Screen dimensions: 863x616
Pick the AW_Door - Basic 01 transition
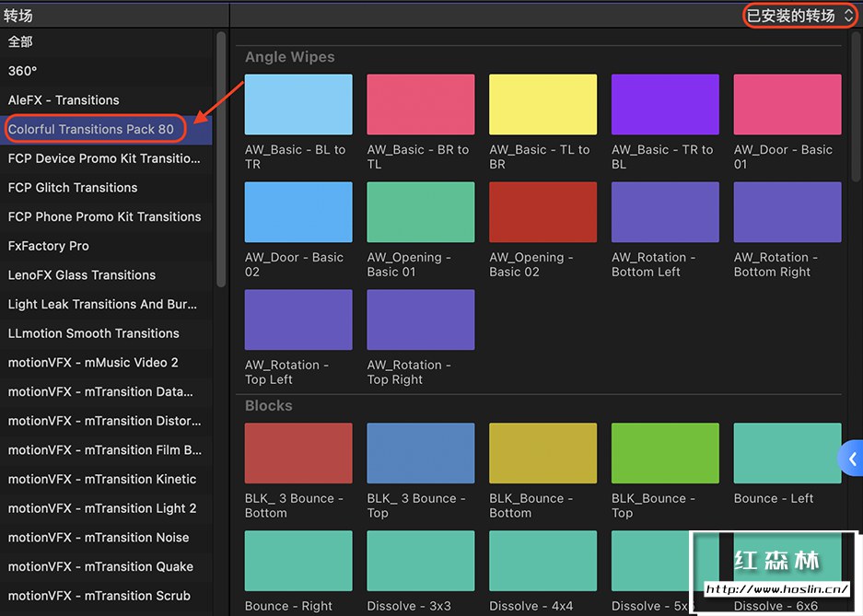787,105
